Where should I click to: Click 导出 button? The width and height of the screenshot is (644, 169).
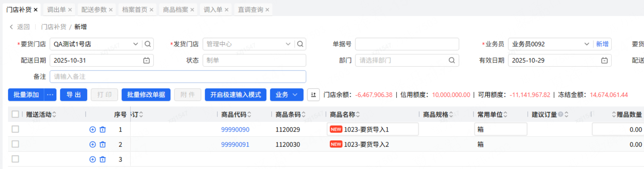(x=73, y=95)
